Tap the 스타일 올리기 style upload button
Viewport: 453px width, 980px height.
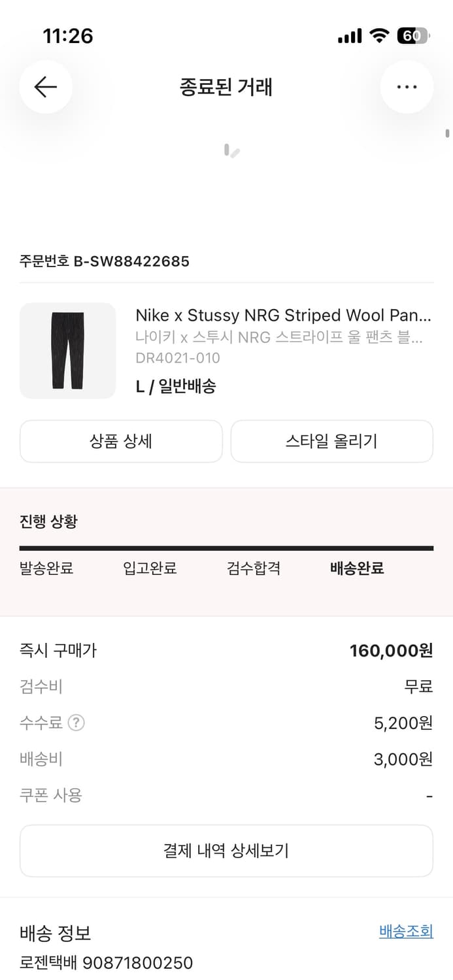331,441
